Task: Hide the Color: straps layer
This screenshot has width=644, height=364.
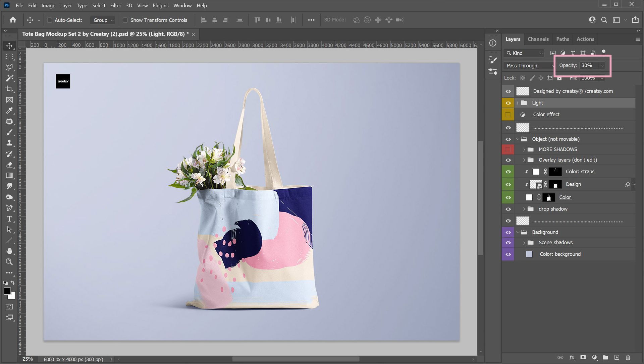Action: [x=508, y=172]
